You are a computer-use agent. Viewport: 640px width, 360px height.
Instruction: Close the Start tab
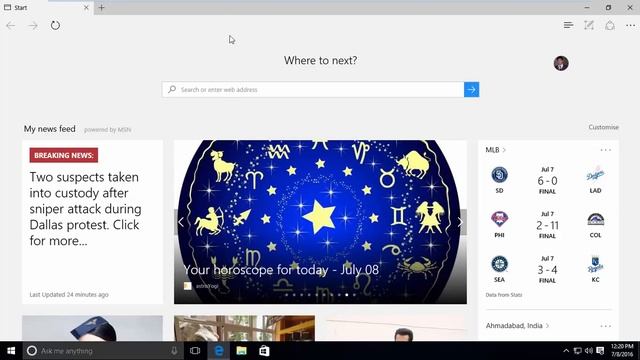tap(86, 7)
